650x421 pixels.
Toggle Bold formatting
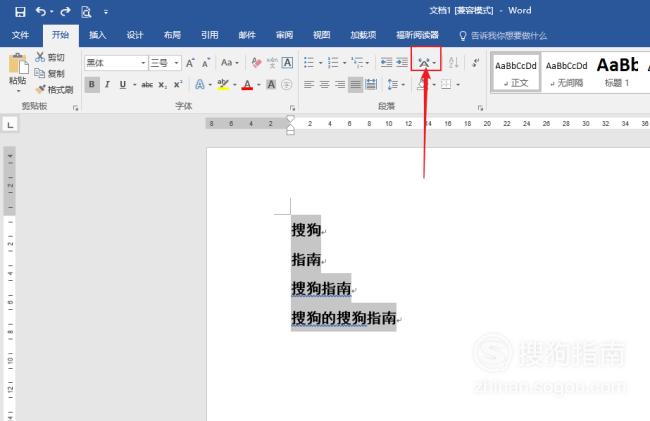click(x=92, y=85)
